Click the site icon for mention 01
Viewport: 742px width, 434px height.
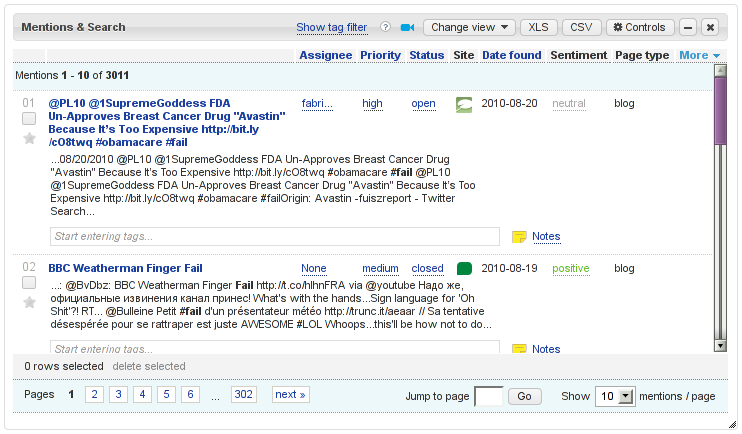pyautogui.click(x=464, y=105)
